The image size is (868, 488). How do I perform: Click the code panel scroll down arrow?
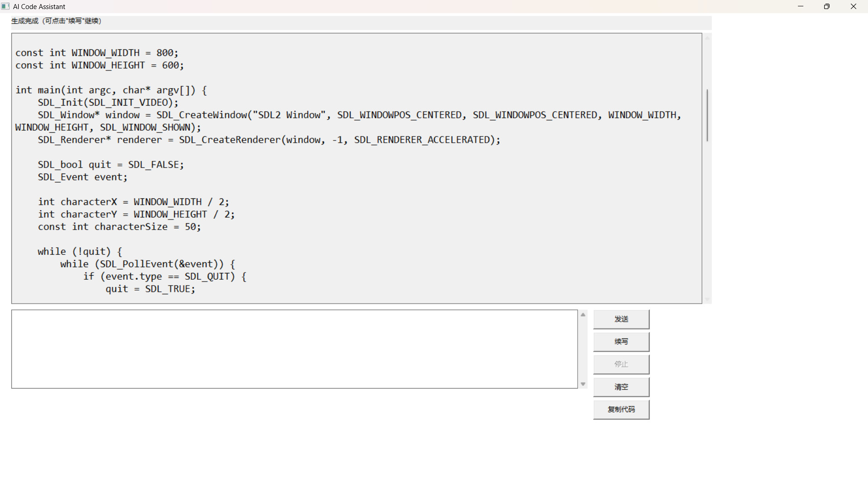[707, 299]
